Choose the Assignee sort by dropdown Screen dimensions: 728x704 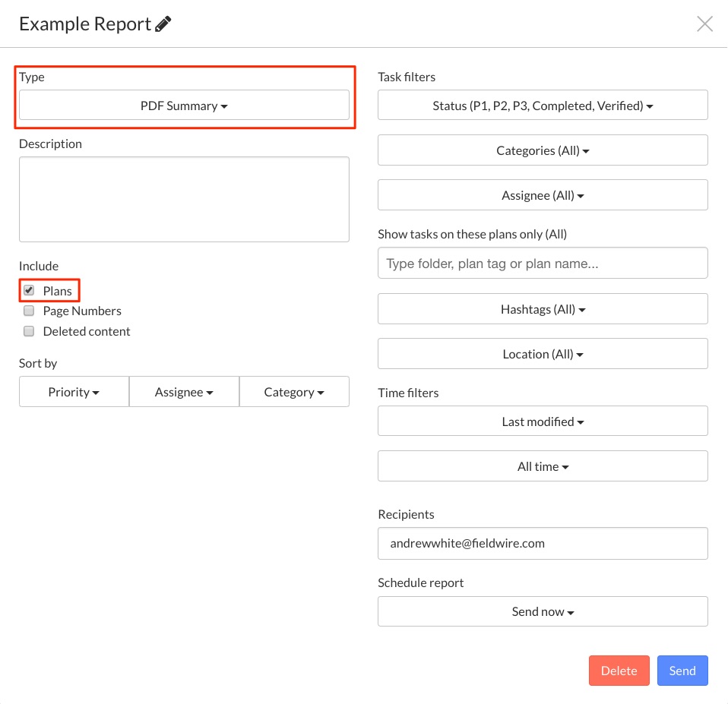(x=184, y=392)
